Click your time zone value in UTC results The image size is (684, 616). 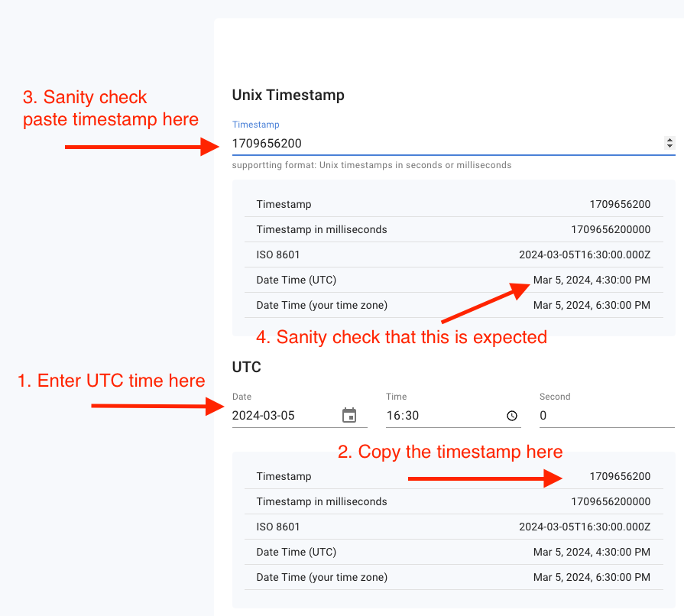(592, 577)
